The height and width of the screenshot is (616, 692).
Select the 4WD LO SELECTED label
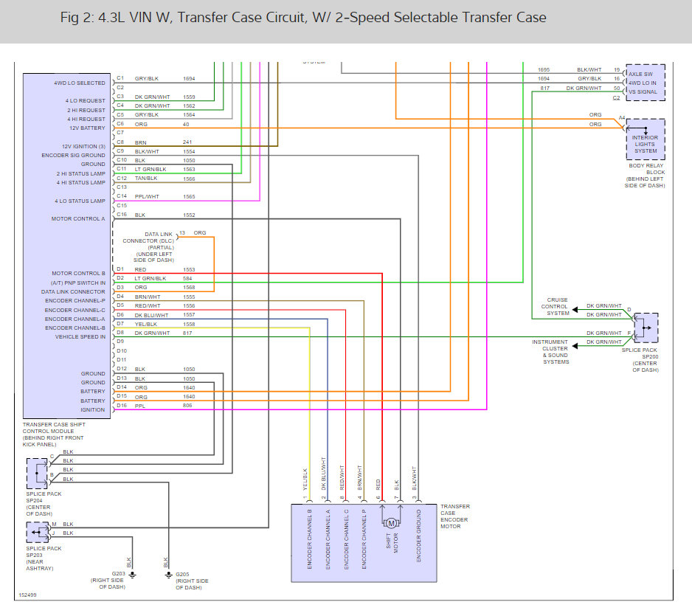[x=80, y=83]
